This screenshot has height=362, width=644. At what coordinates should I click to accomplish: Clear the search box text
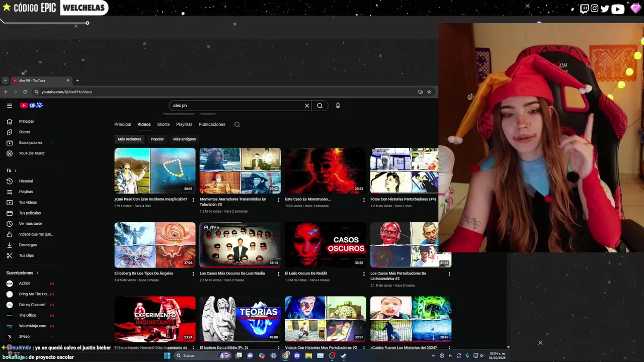click(307, 106)
